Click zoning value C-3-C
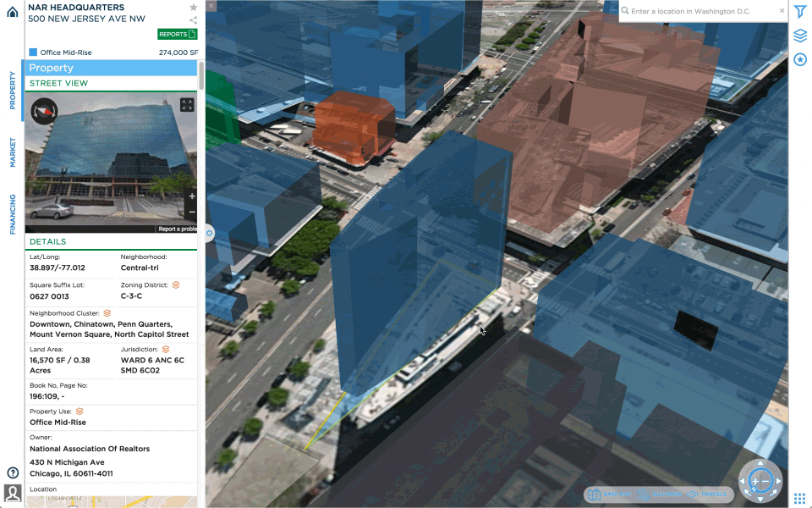812x508 pixels. tap(131, 296)
